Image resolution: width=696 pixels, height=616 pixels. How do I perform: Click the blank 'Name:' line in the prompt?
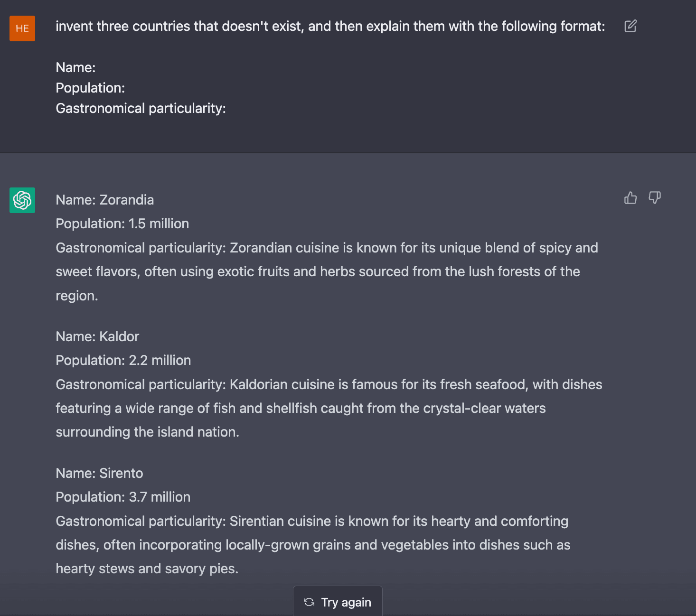coord(76,67)
